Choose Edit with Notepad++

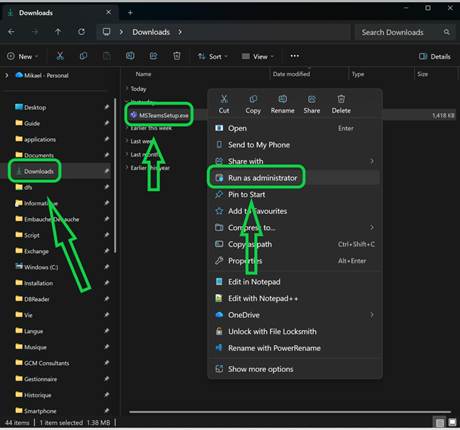pyautogui.click(x=295, y=298)
